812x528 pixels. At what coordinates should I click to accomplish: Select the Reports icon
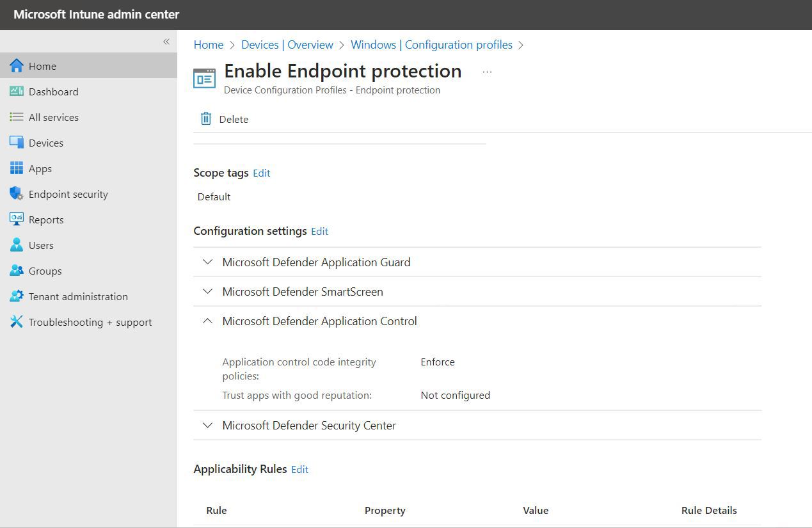(17, 220)
